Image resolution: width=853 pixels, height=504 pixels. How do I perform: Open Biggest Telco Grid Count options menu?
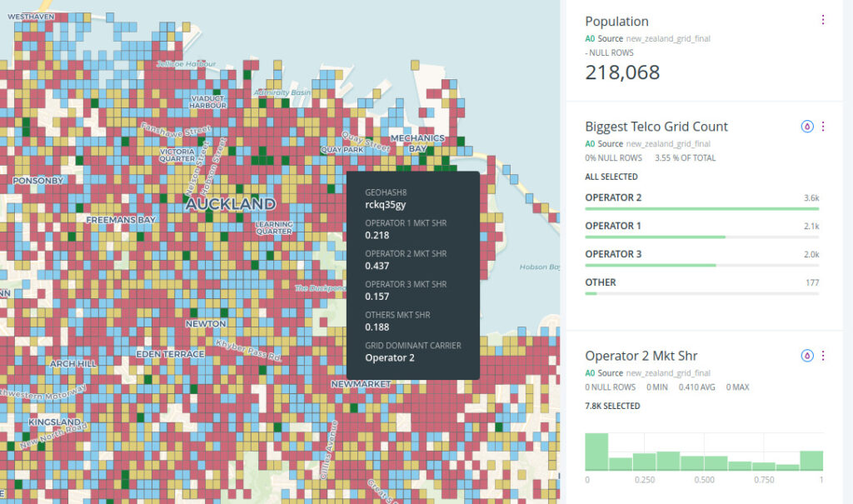point(822,127)
